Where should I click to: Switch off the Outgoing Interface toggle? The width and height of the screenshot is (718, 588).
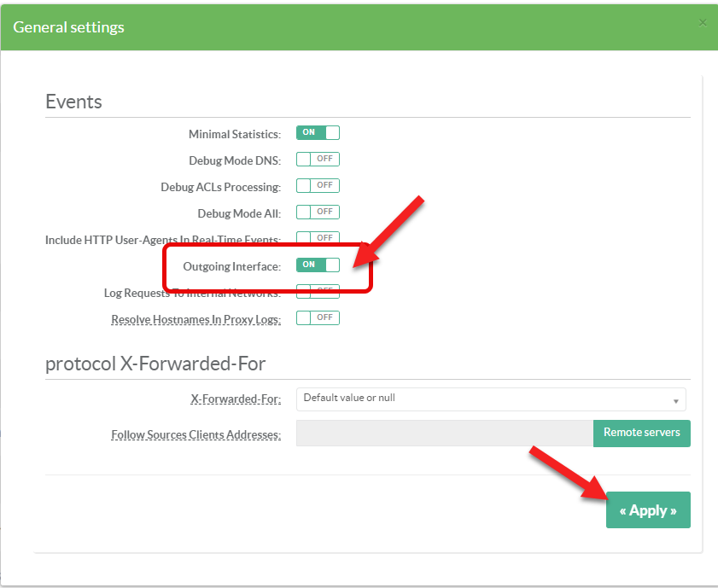tap(318, 265)
